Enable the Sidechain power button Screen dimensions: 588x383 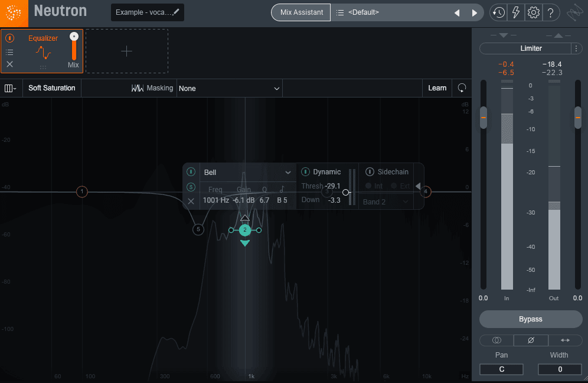370,171
